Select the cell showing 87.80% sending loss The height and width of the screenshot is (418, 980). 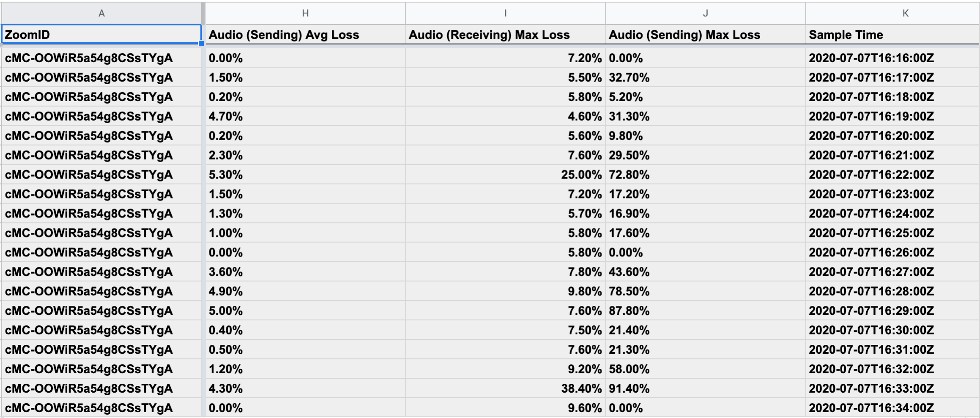pos(705,311)
